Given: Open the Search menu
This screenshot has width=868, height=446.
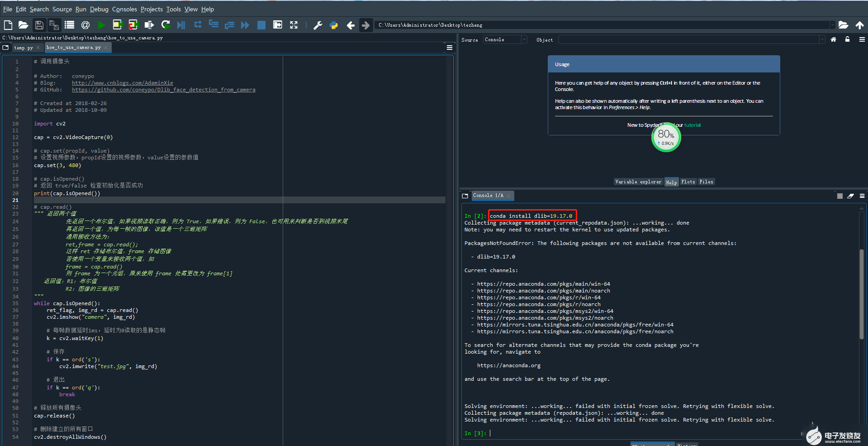Looking at the screenshot, I should [39, 9].
